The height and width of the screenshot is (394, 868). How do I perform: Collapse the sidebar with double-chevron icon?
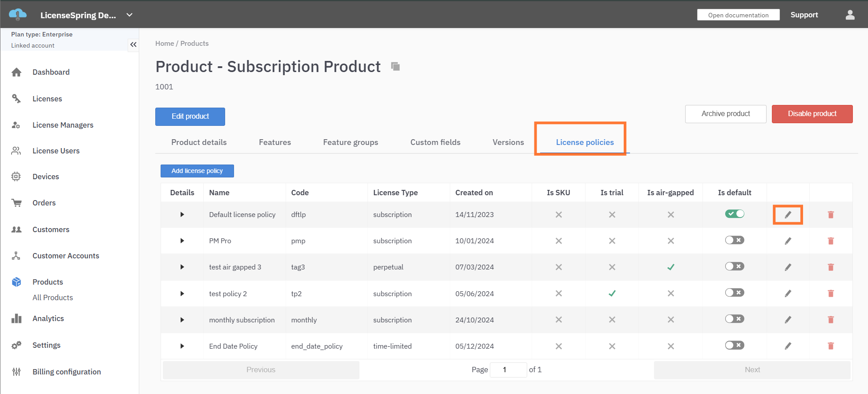coord(133,44)
